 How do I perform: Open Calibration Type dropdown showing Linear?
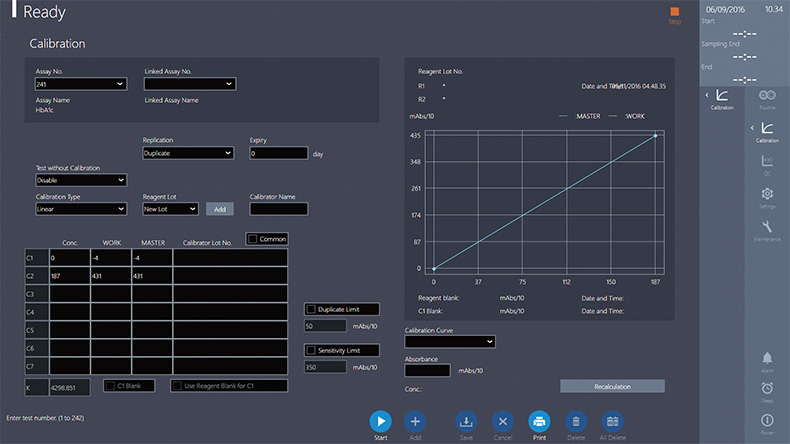[81, 209]
